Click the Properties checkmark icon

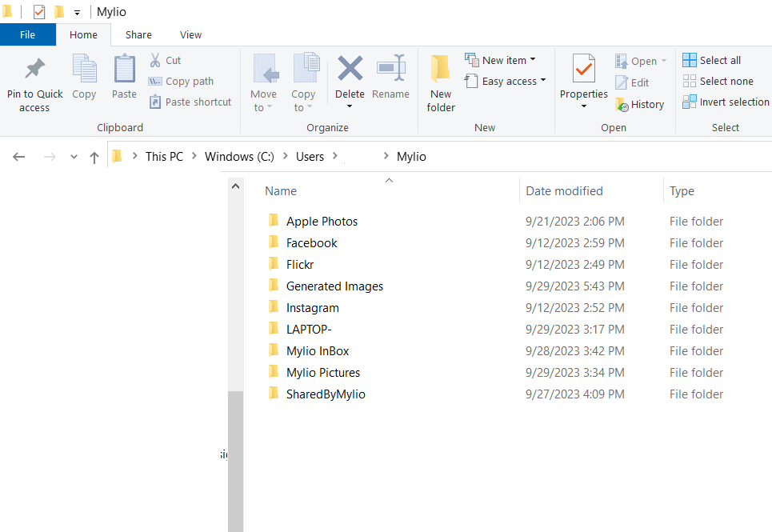coord(584,69)
